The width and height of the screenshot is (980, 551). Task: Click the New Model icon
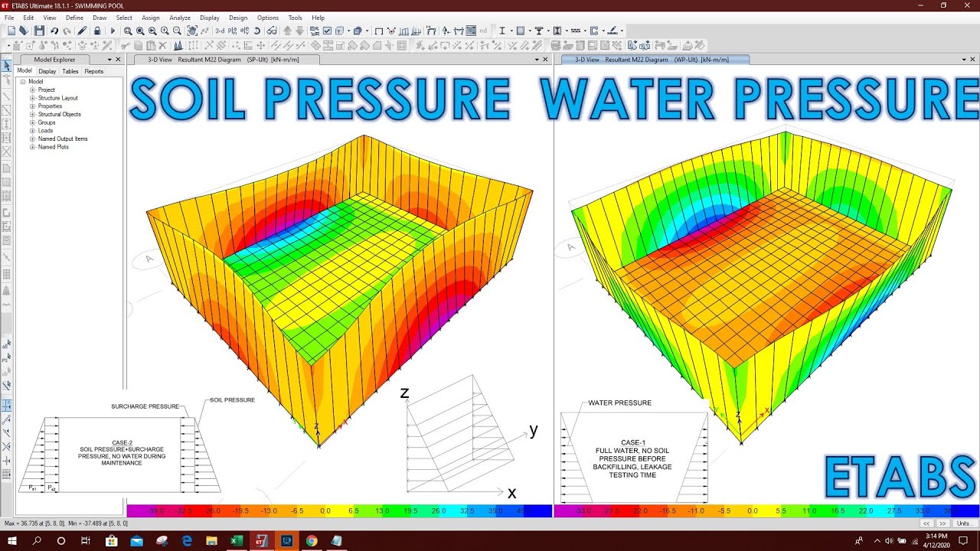[11, 31]
